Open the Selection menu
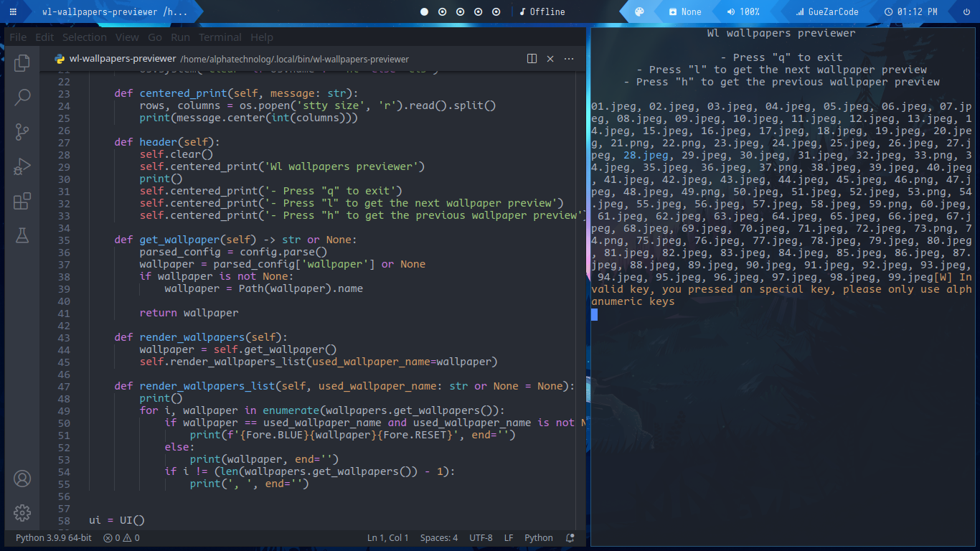Screen dimensions: 980x551 pos(85,37)
